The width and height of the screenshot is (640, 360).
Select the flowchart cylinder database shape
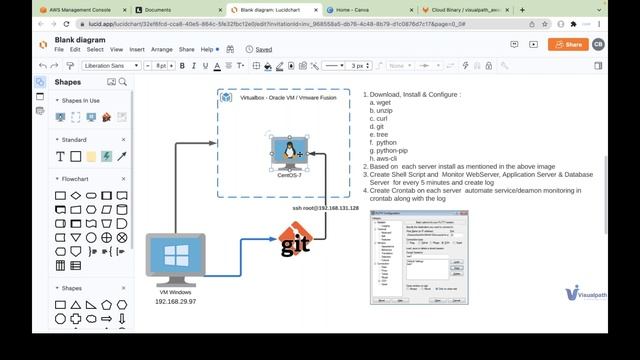tap(122, 209)
